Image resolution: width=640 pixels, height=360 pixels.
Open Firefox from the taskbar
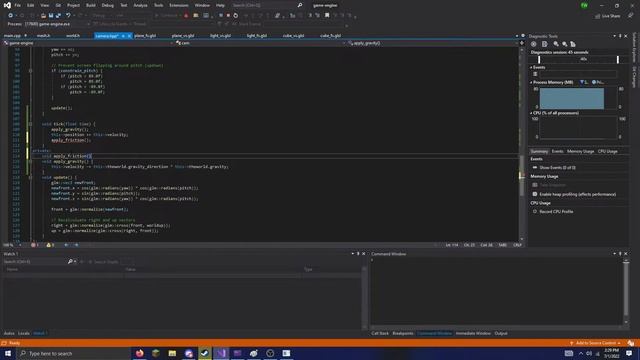point(140,353)
